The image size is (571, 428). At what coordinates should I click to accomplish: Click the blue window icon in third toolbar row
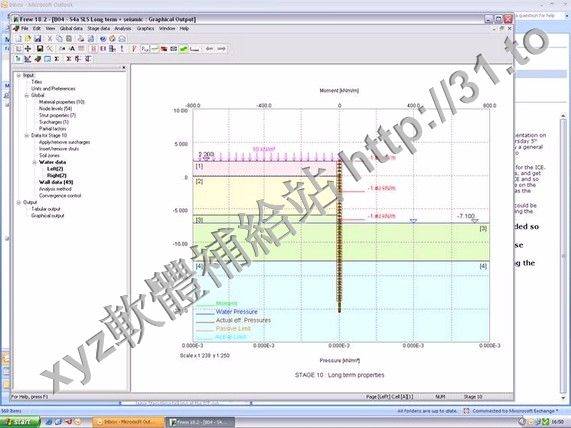click(x=47, y=59)
